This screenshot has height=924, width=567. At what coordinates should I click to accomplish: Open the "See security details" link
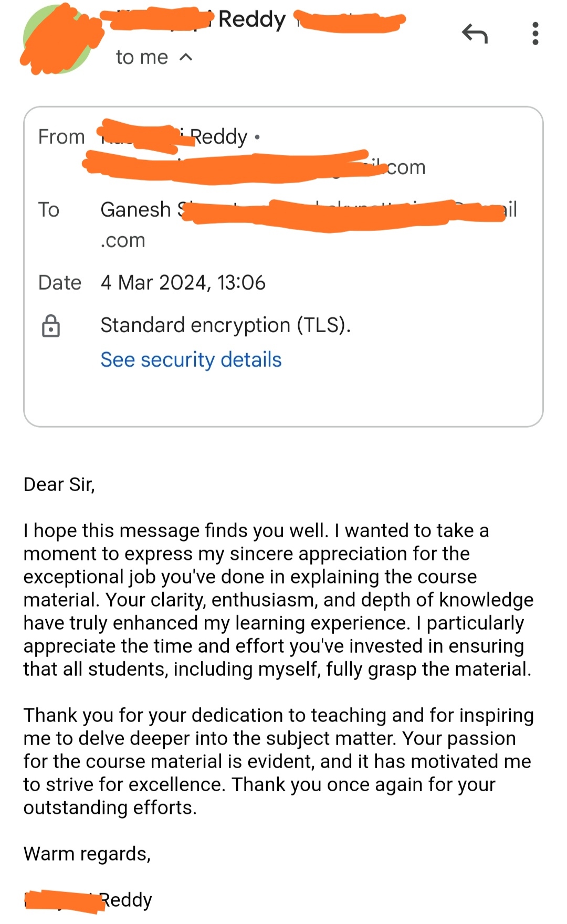click(x=191, y=360)
